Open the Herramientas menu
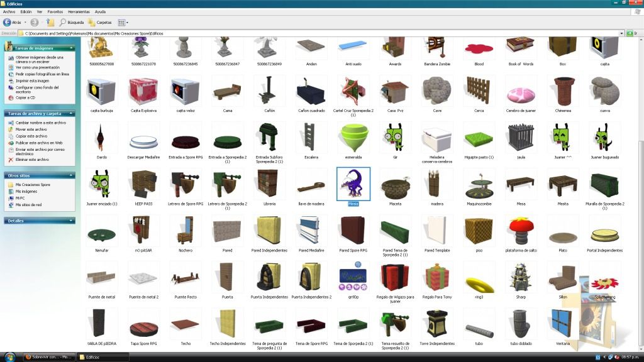Screen dimensions: 644x362 pyautogui.click(x=79, y=12)
